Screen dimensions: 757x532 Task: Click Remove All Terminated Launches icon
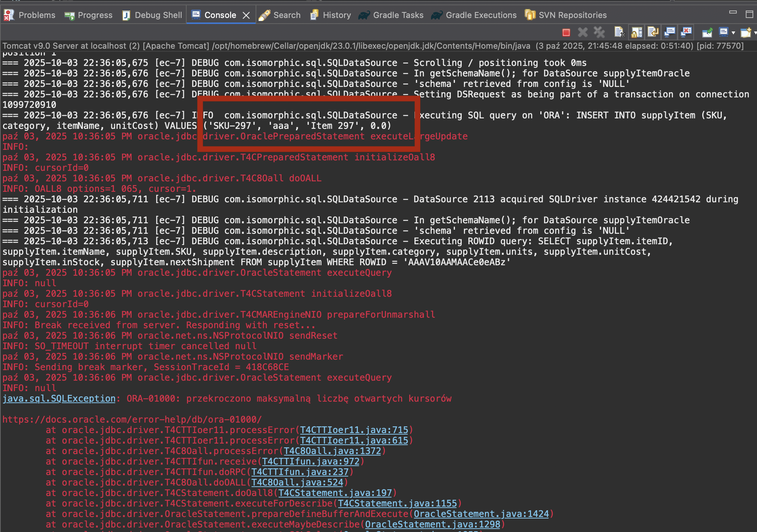click(599, 33)
